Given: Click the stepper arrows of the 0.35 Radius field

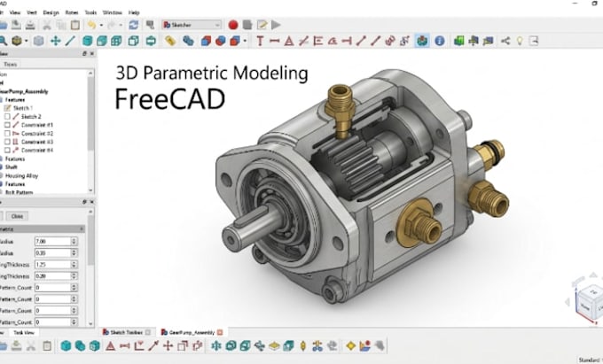Looking at the screenshot, I should 74,253.
